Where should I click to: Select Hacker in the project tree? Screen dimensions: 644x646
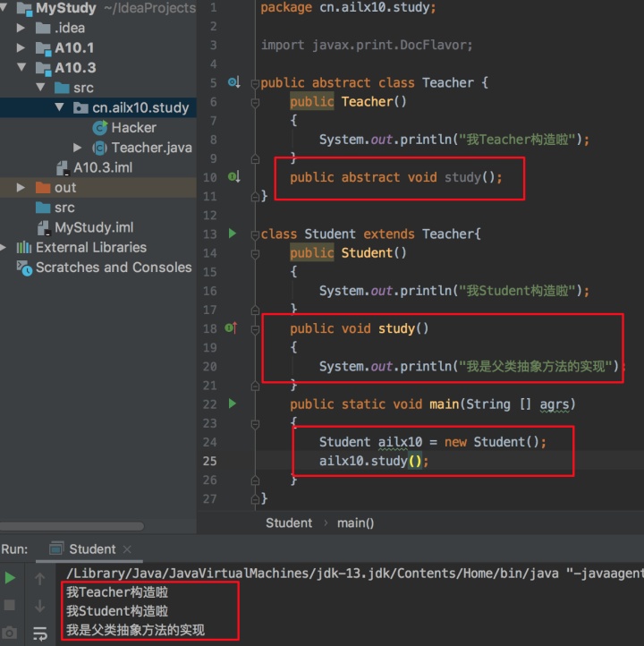134,128
